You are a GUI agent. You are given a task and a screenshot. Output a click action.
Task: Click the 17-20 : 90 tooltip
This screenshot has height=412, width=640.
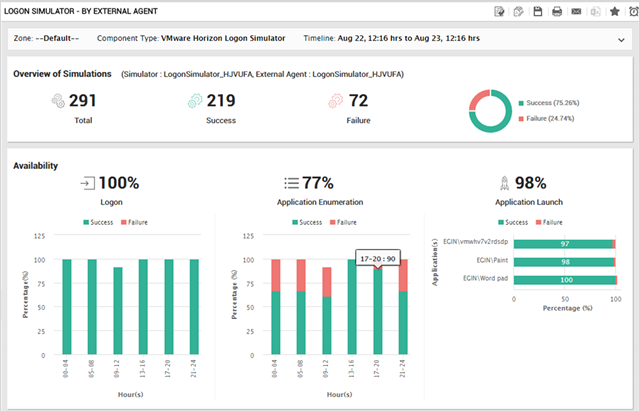pos(378,258)
